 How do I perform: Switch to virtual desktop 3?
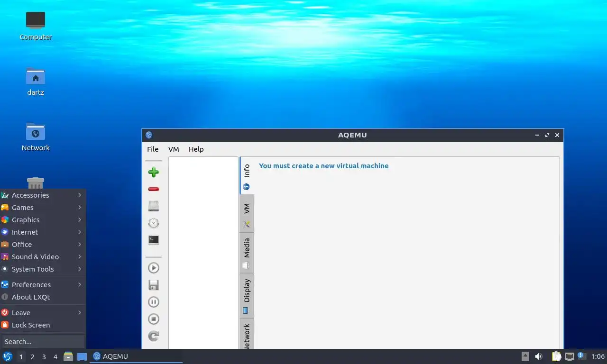tap(44, 357)
